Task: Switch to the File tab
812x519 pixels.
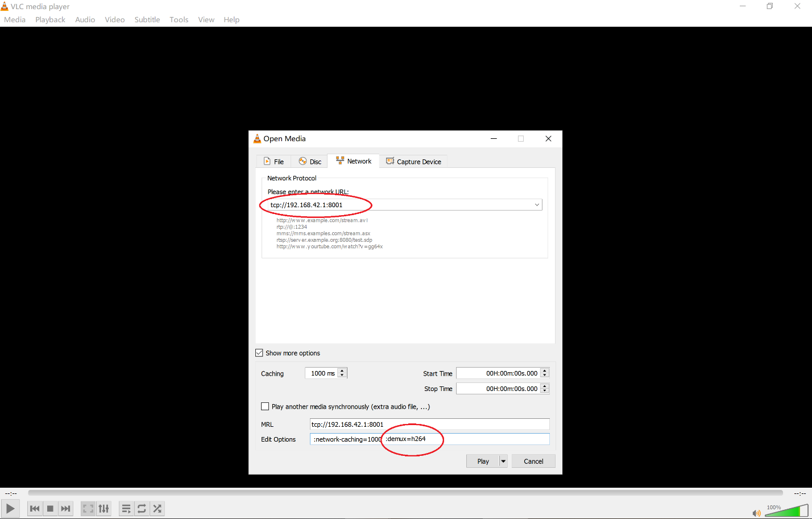Action: [274, 162]
